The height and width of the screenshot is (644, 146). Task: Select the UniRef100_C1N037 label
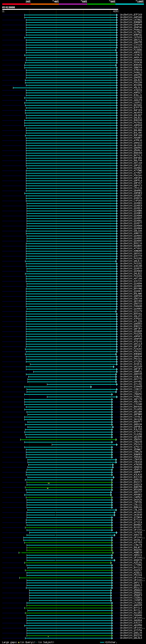click(x=131, y=389)
